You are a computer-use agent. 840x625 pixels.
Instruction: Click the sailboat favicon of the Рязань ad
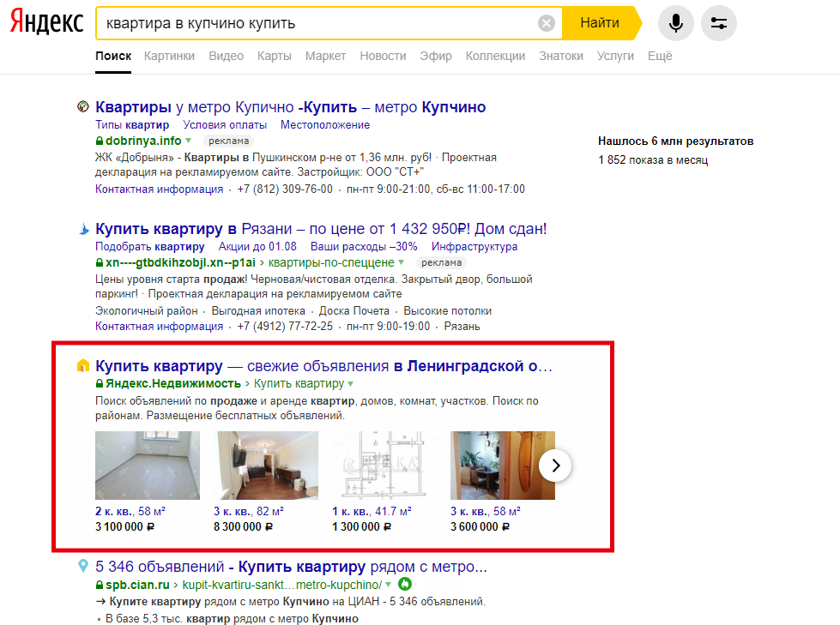pos(83,229)
